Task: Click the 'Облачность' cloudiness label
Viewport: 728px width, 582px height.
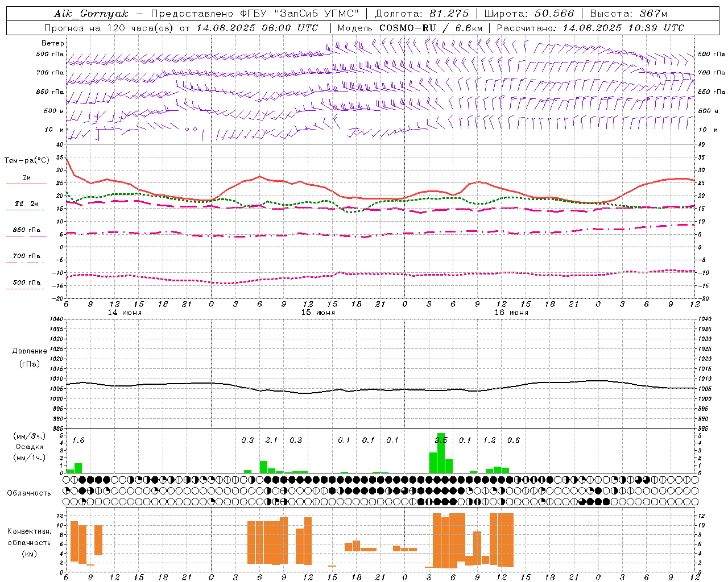Action: coord(29,493)
